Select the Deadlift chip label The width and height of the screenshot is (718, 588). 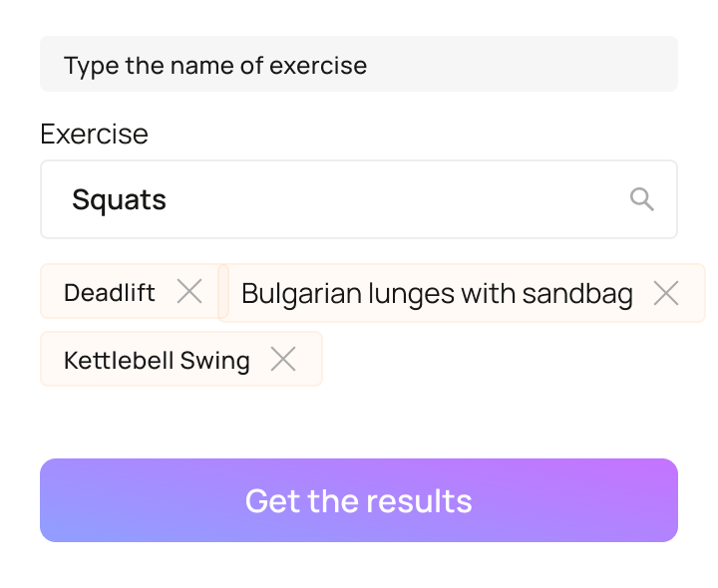(110, 292)
